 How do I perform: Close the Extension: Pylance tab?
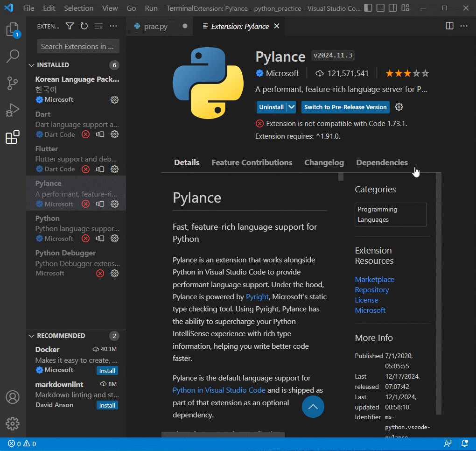click(277, 26)
